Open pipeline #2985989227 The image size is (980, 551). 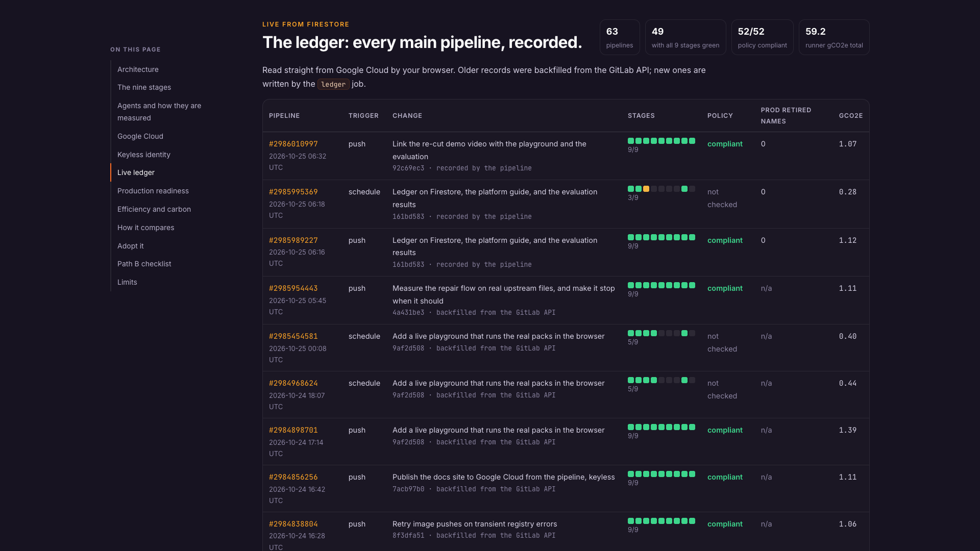click(x=293, y=240)
